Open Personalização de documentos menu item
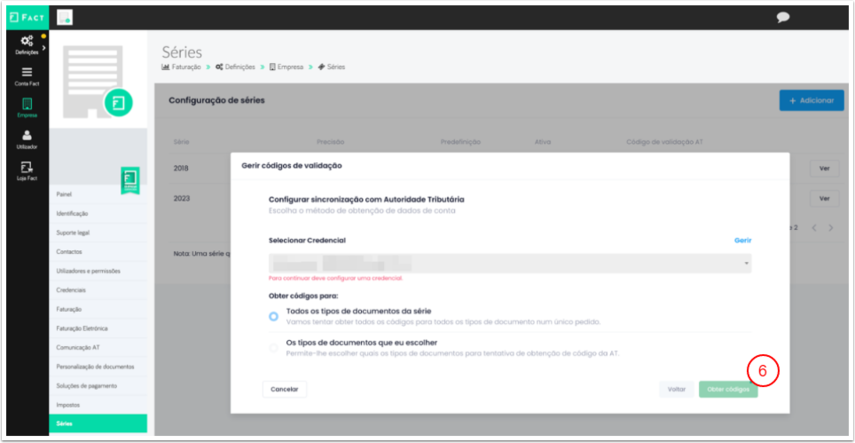The height and width of the screenshot is (443, 855). tap(95, 367)
